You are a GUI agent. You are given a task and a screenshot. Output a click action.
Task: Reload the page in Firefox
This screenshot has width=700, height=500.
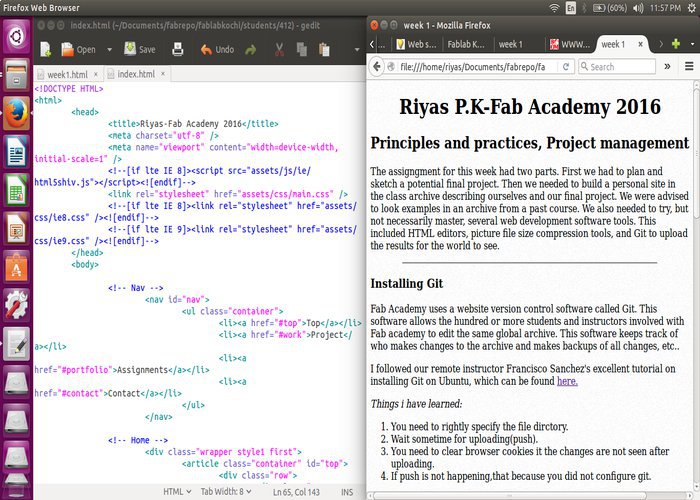[x=566, y=67]
